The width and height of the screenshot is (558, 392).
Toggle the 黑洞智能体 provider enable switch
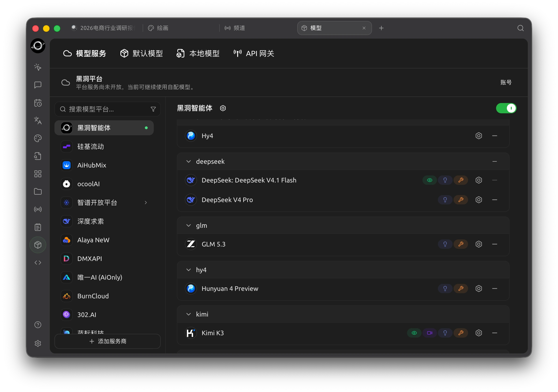click(x=506, y=108)
